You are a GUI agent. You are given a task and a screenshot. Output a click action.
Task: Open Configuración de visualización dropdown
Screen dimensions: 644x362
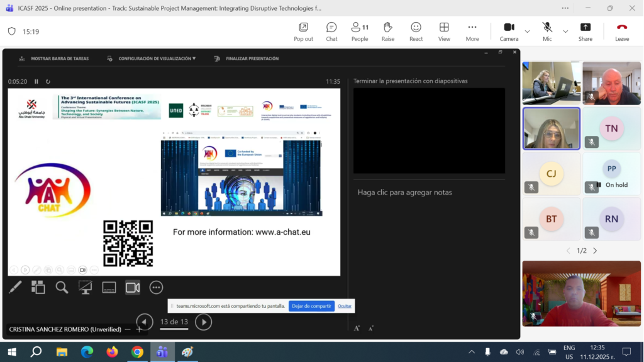coord(157,59)
